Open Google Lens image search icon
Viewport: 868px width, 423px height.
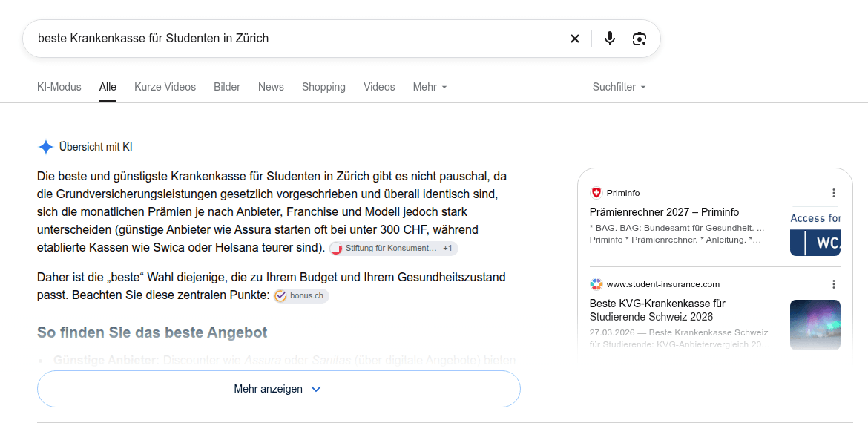click(x=640, y=39)
